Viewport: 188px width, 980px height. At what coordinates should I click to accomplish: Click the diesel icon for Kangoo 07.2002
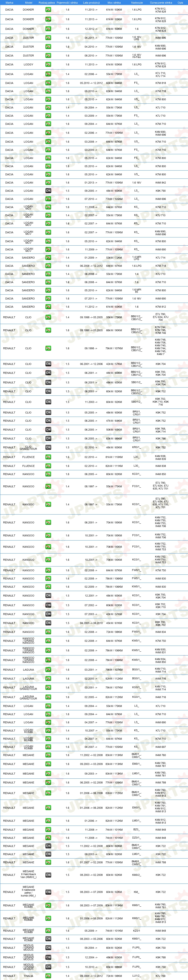[48, 605]
